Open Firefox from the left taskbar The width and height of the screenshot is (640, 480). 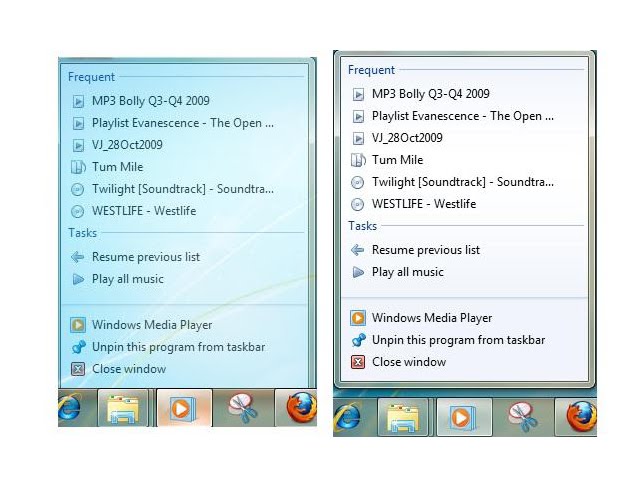(301, 407)
